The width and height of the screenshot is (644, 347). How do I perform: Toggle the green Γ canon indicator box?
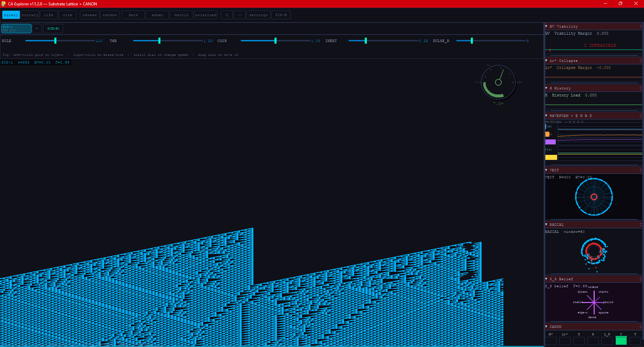click(x=621, y=341)
